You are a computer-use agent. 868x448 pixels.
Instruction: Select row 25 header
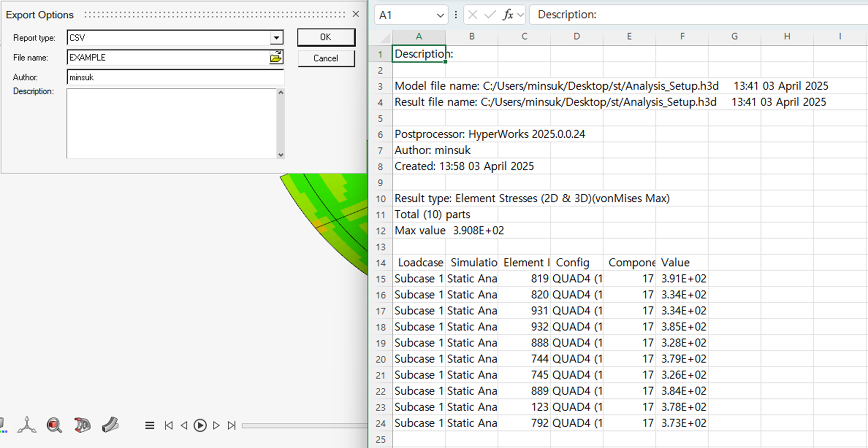[x=381, y=439]
